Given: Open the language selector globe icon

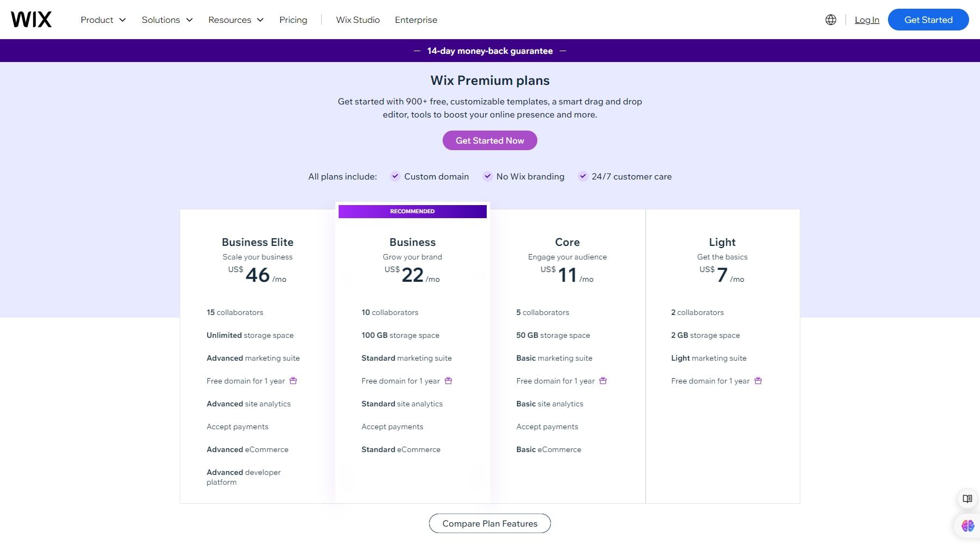Looking at the screenshot, I should [830, 20].
